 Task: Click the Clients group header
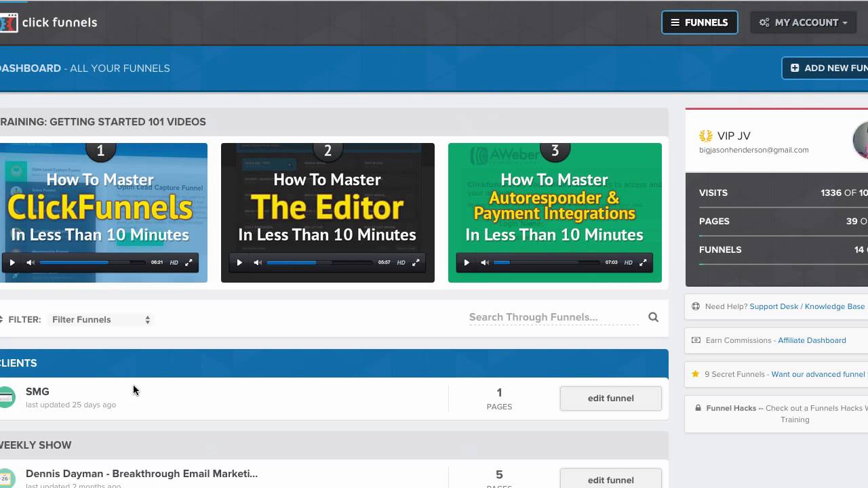tap(334, 363)
